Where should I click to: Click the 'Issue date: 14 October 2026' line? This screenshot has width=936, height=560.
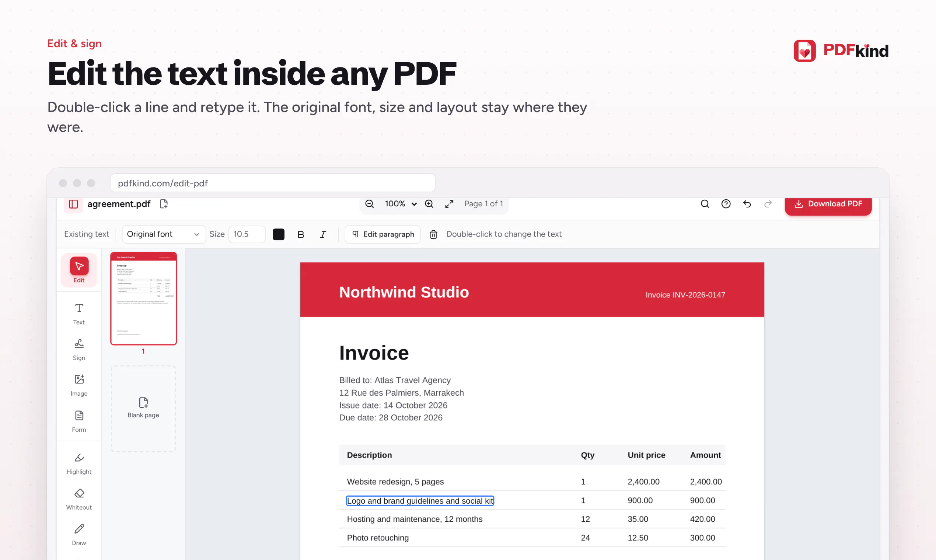click(393, 405)
